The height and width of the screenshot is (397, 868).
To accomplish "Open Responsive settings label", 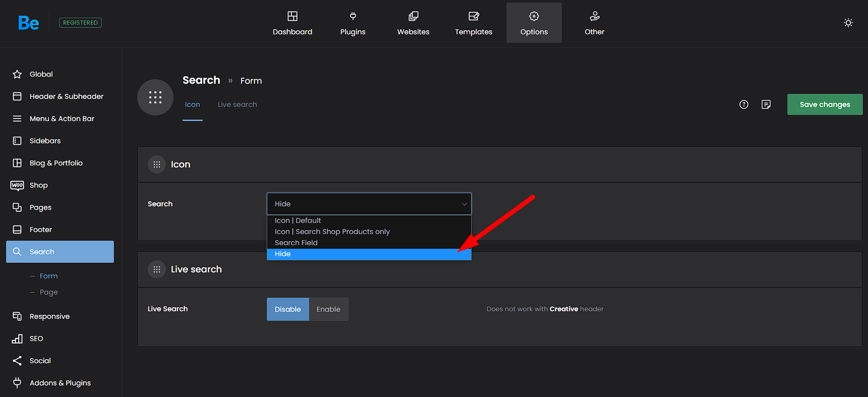I will [50, 316].
